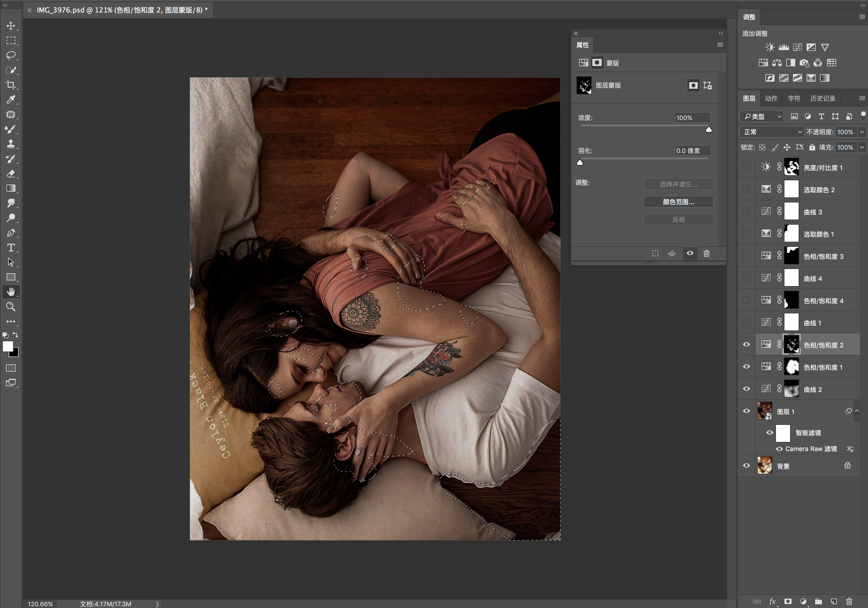
Task: Switch to the 动作 tab
Action: tap(771, 98)
